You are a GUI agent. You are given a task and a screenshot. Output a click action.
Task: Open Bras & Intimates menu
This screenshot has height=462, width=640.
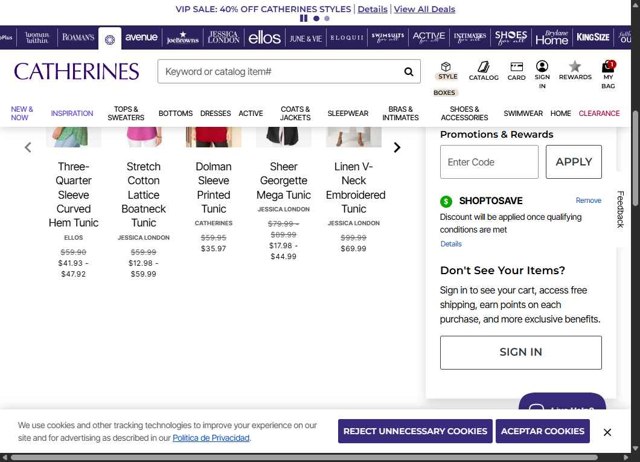pos(400,113)
